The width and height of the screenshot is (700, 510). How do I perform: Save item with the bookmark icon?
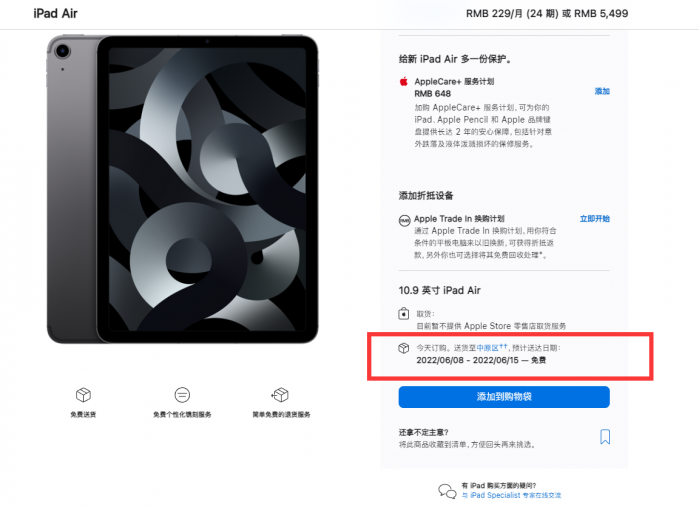pos(605,437)
